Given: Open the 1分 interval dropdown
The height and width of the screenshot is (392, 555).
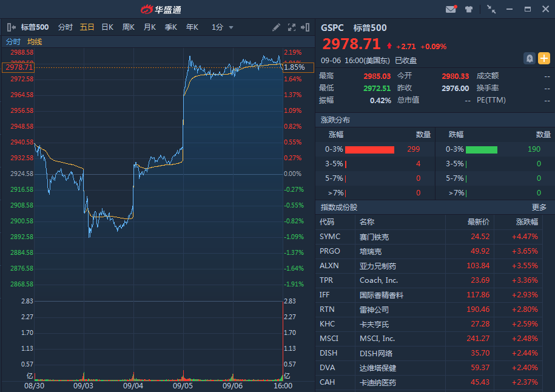Looking at the screenshot, I should point(223,27).
